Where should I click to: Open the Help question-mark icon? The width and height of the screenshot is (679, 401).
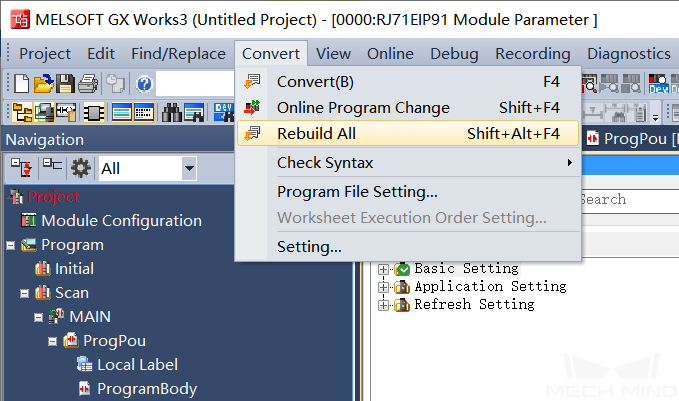click(144, 83)
